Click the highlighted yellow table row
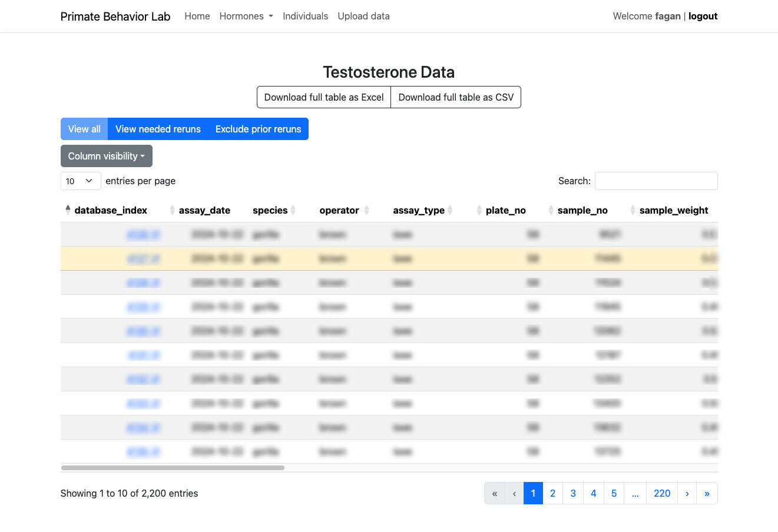The height and width of the screenshot is (532, 778). (x=389, y=258)
